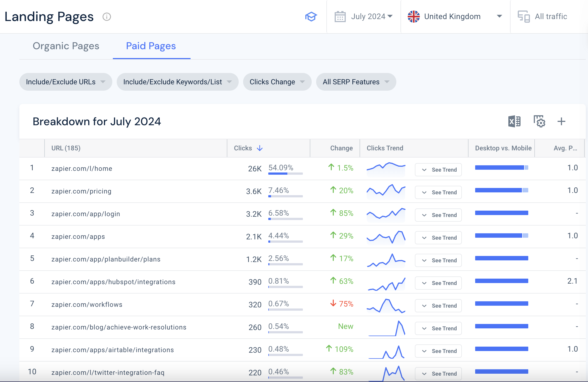Open the Clicks Change filter
The image size is (588, 382).
tap(277, 82)
